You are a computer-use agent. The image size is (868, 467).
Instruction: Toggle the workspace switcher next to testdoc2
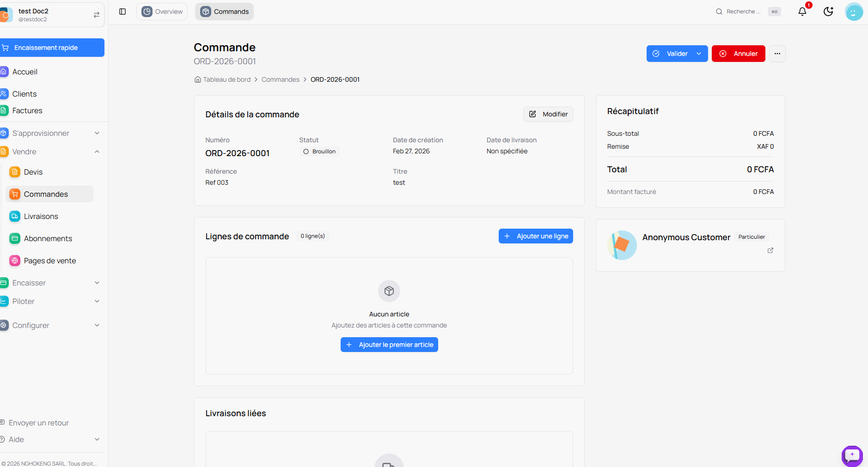point(96,14)
